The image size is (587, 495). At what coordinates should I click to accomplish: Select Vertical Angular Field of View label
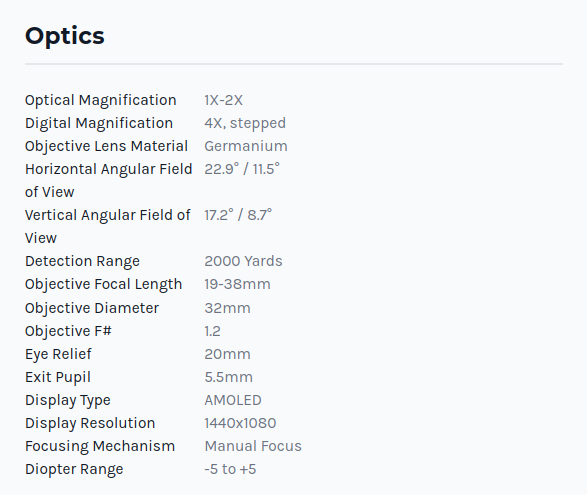(x=108, y=227)
